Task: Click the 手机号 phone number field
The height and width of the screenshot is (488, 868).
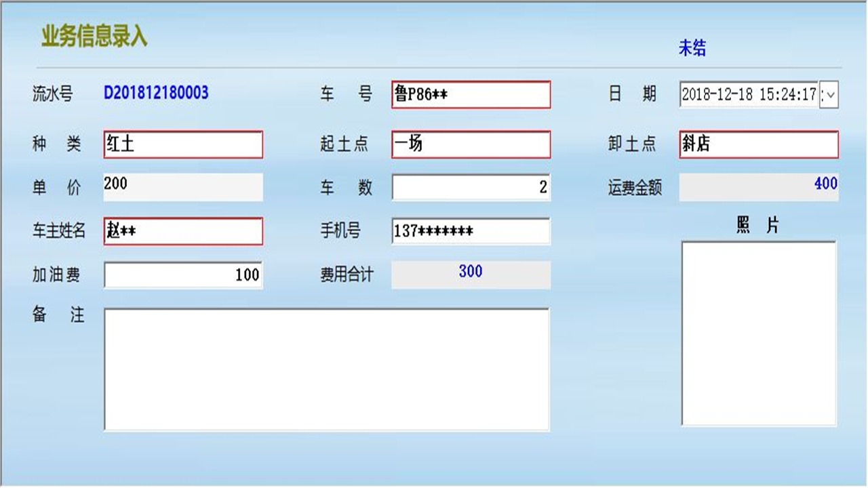Action: [x=470, y=231]
